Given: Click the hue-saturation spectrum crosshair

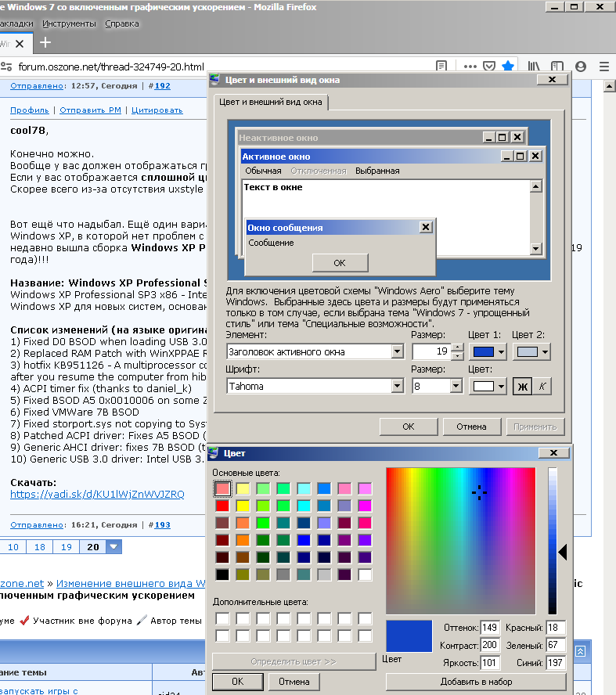Looking at the screenshot, I should (x=479, y=492).
